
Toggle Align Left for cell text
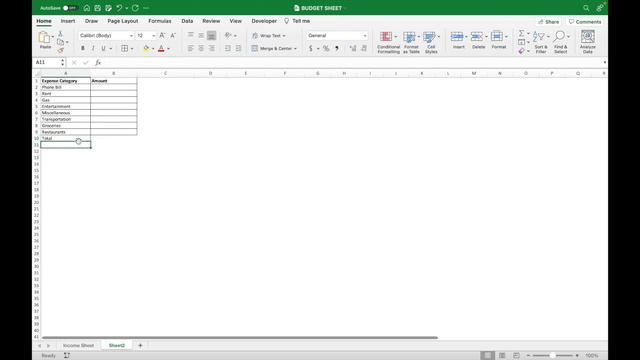(191, 49)
